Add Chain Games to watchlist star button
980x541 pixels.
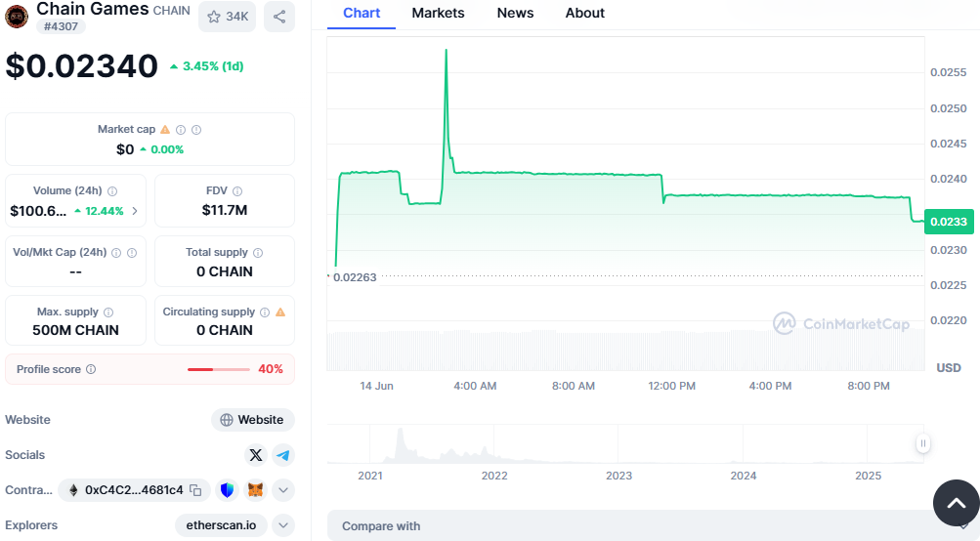227,17
